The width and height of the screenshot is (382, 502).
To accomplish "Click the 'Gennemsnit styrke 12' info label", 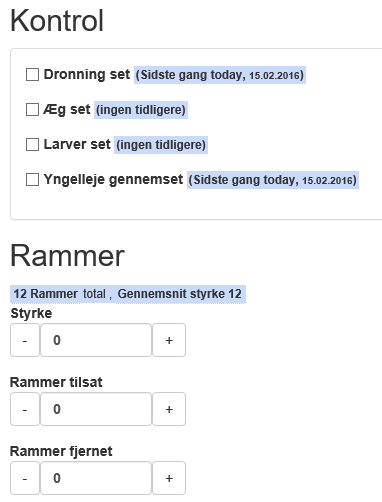I will (180, 294).
